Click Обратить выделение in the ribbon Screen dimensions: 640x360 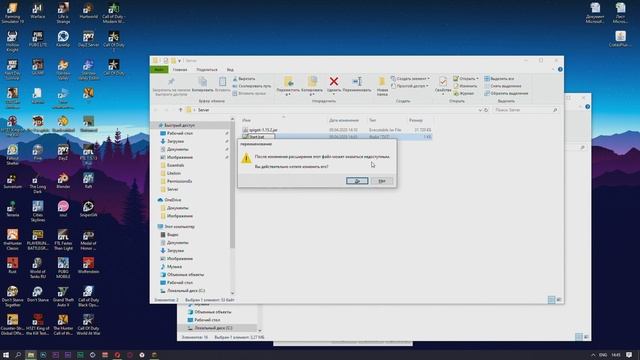click(x=506, y=93)
